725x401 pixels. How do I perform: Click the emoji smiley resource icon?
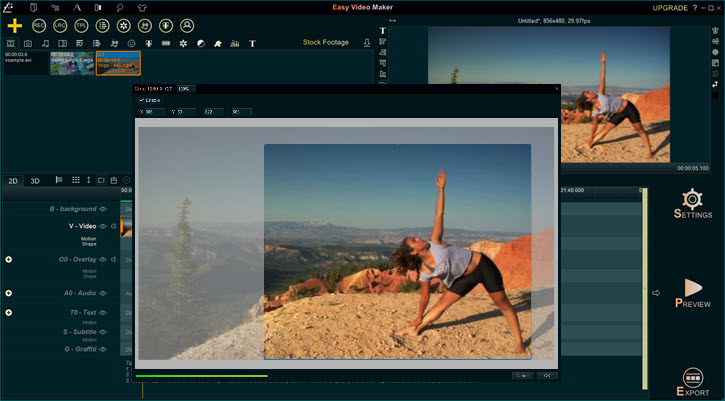pos(131,44)
